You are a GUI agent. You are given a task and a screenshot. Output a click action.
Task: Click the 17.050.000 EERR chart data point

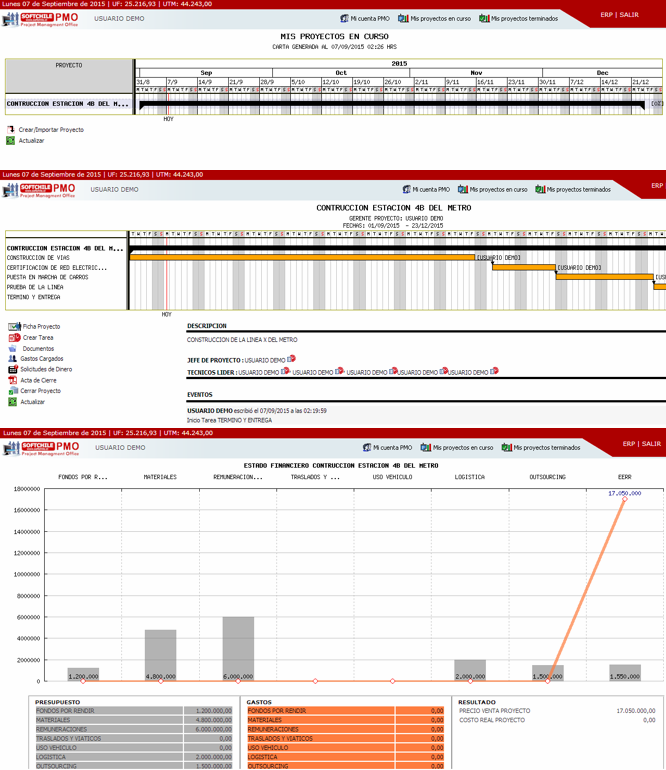626,499
